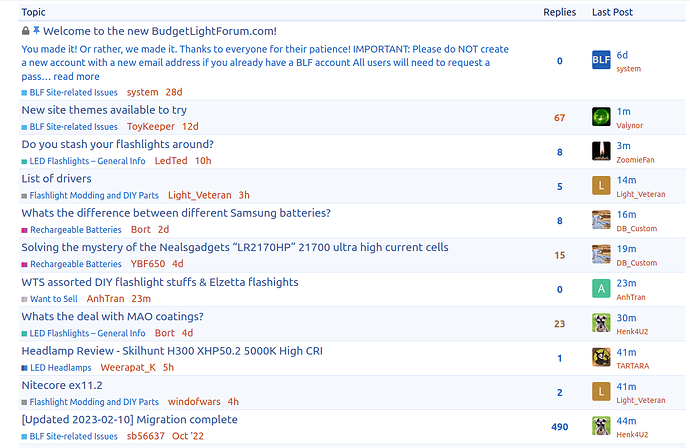The image size is (690, 448).
Task: Click last poster name 'TARTARA'
Action: 632,366
